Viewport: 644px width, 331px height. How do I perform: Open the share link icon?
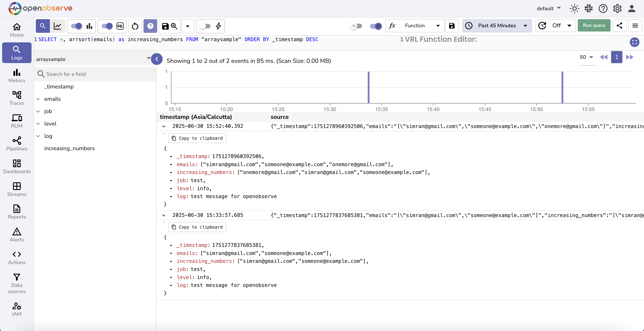pyautogui.click(x=619, y=26)
